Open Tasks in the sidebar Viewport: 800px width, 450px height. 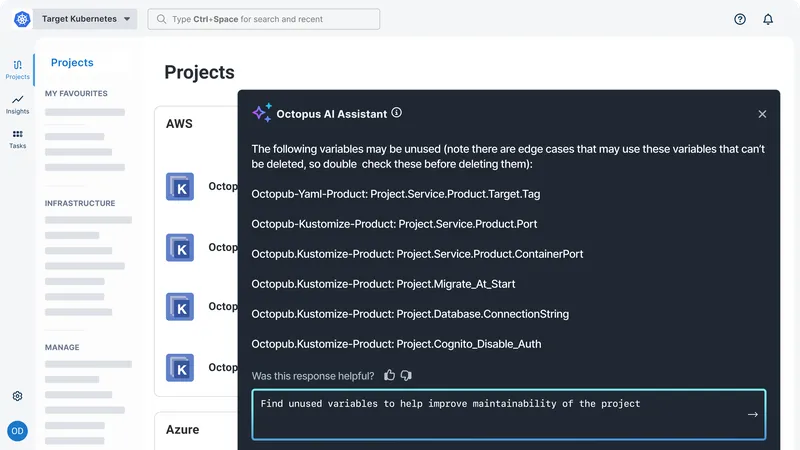(18, 138)
